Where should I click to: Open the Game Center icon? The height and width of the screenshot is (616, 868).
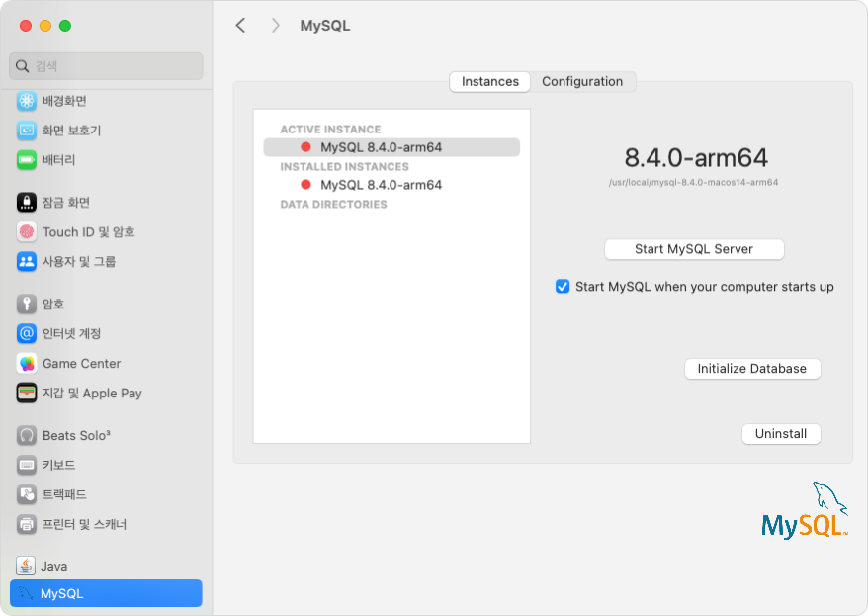(27, 364)
